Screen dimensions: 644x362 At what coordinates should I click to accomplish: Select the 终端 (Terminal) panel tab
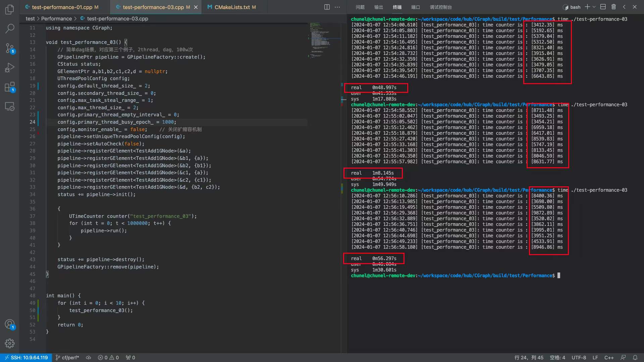[x=397, y=7]
